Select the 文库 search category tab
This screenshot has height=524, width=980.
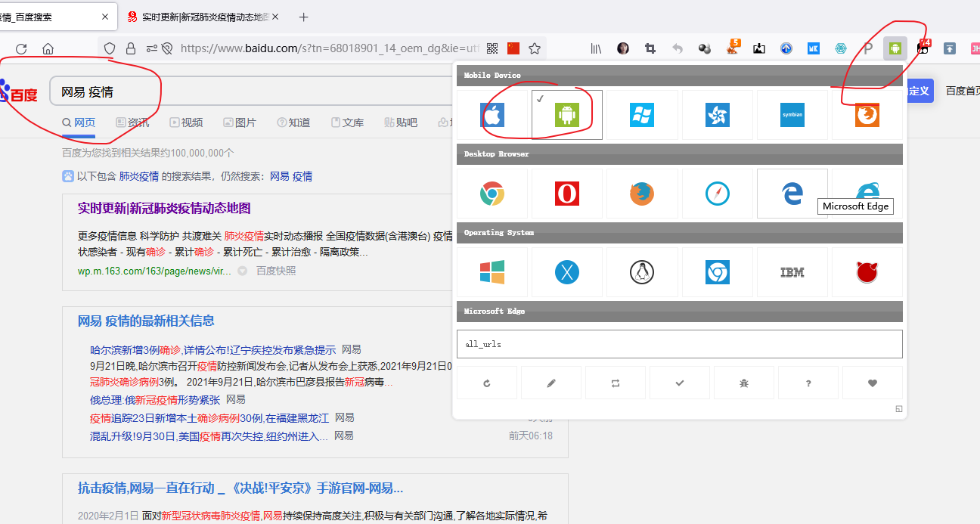point(347,122)
